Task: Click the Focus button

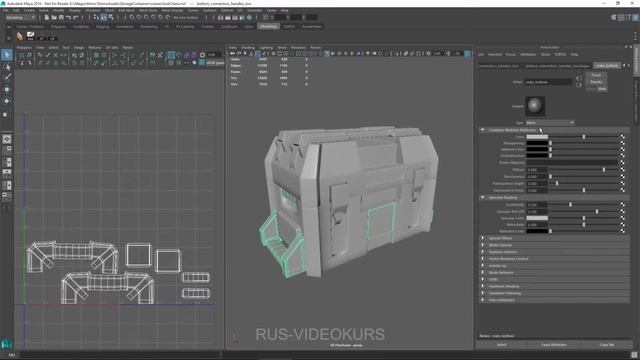Action: coord(596,75)
